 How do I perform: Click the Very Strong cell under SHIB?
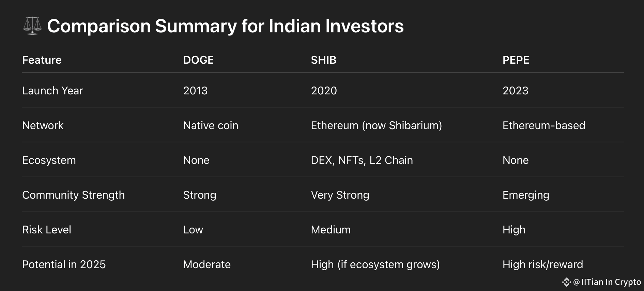click(340, 195)
